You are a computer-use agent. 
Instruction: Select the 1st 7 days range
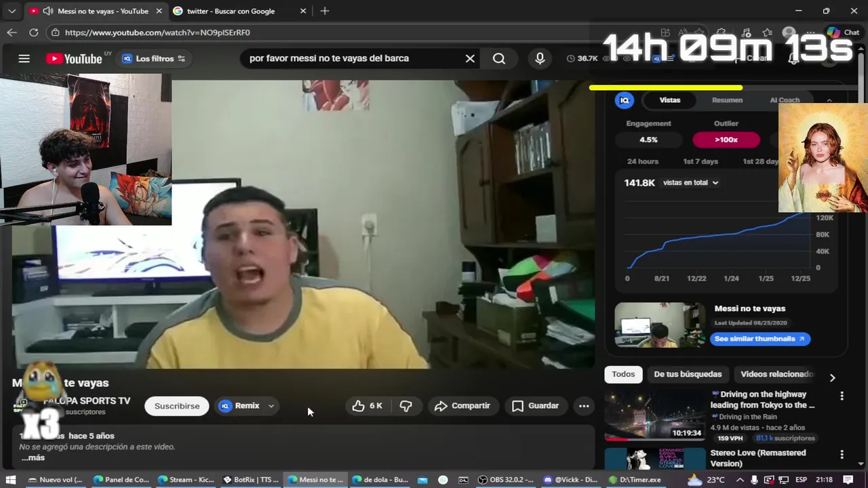tap(701, 161)
